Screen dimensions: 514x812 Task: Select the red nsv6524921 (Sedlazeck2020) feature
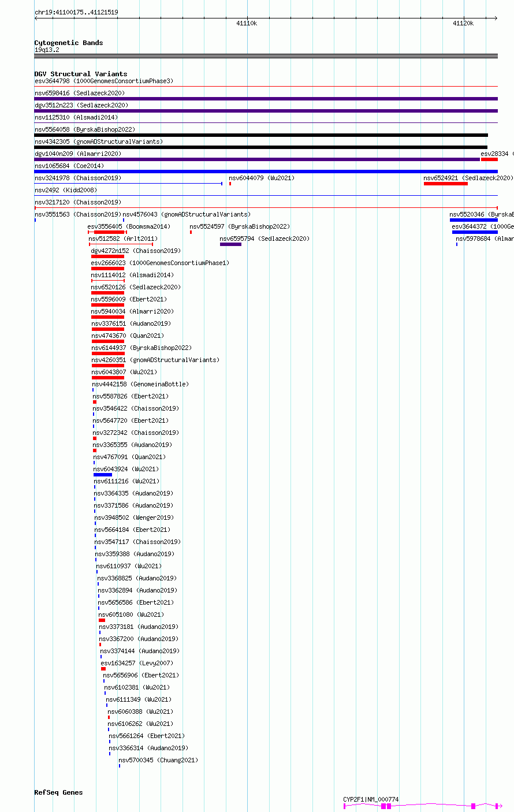pos(445,184)
